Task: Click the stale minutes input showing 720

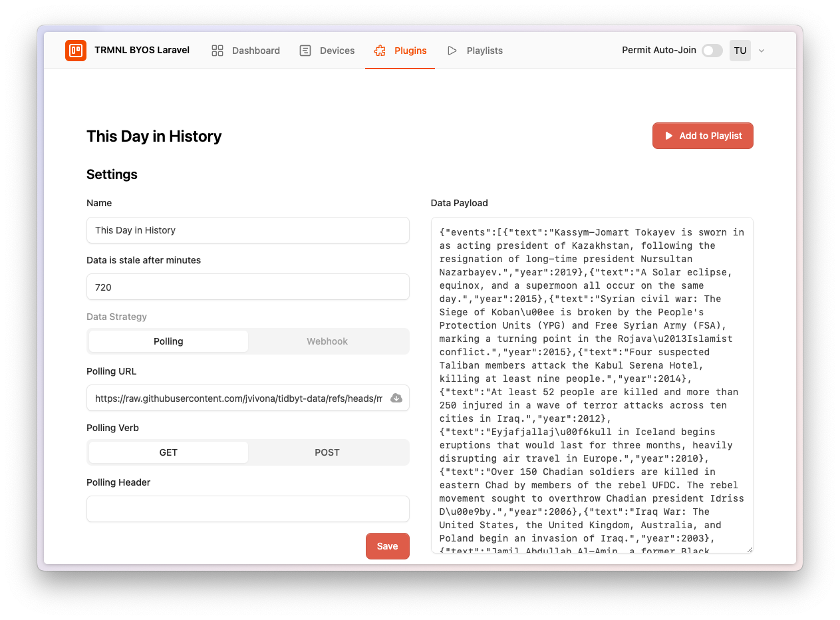Action: [247, 287]
